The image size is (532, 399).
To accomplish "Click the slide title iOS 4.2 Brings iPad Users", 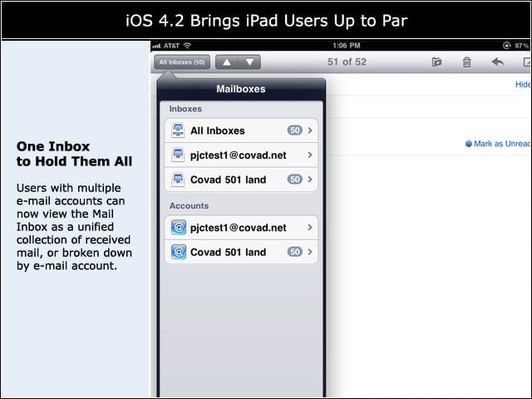I will [x=266, y=21].
